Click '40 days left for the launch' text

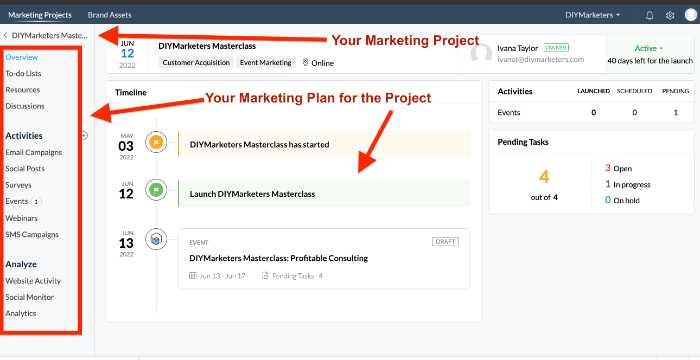(x=650, y=60)
